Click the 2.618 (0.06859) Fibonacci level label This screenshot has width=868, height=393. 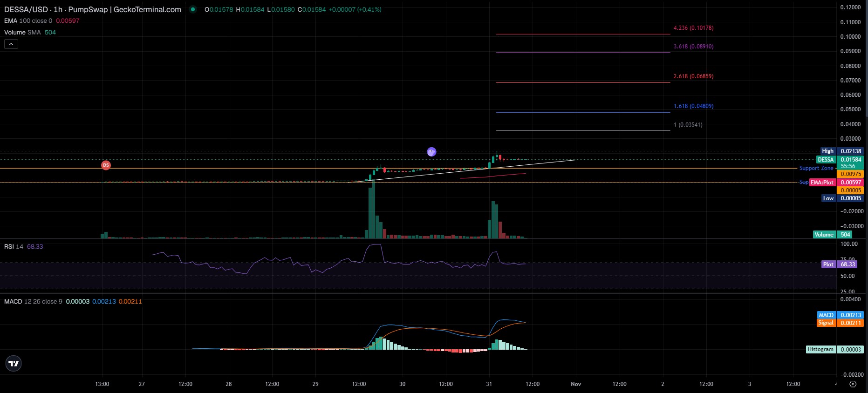(x=693, y=76)
